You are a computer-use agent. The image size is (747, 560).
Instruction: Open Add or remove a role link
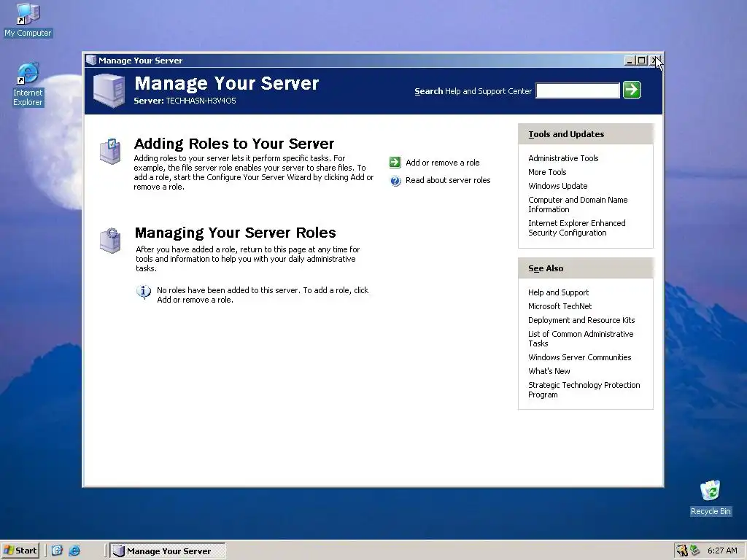(x=443, y=163)
